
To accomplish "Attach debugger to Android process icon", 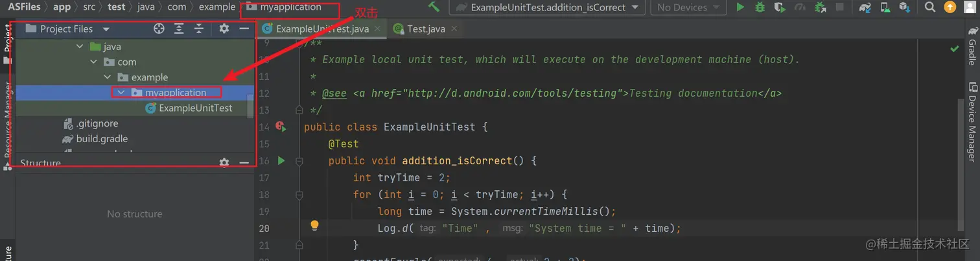I will [x=820, y=7].
